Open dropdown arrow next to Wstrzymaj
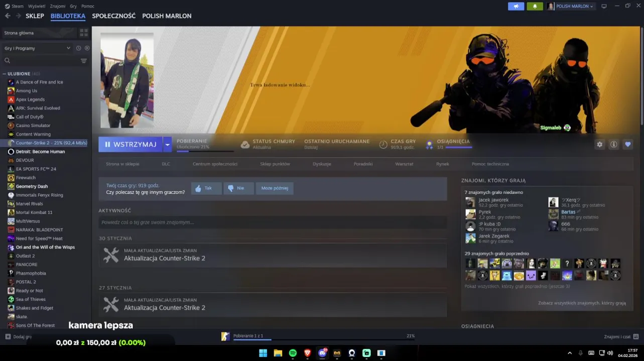This screenshot has height=361, width=644. click(x=167, y=144)
